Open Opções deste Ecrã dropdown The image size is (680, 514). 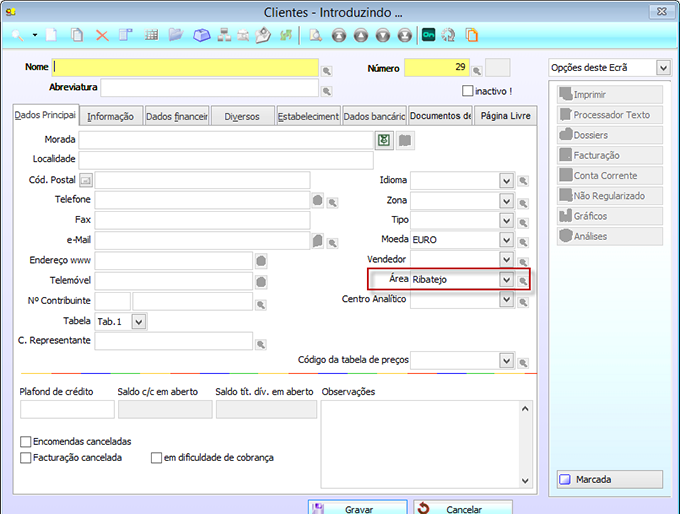pos(663,68)
